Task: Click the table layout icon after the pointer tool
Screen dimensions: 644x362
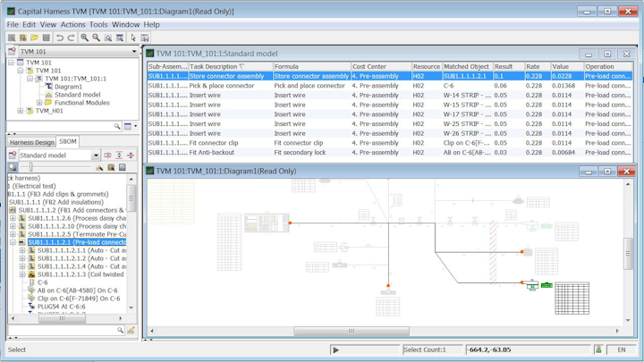Action: [x=145, y=38]
